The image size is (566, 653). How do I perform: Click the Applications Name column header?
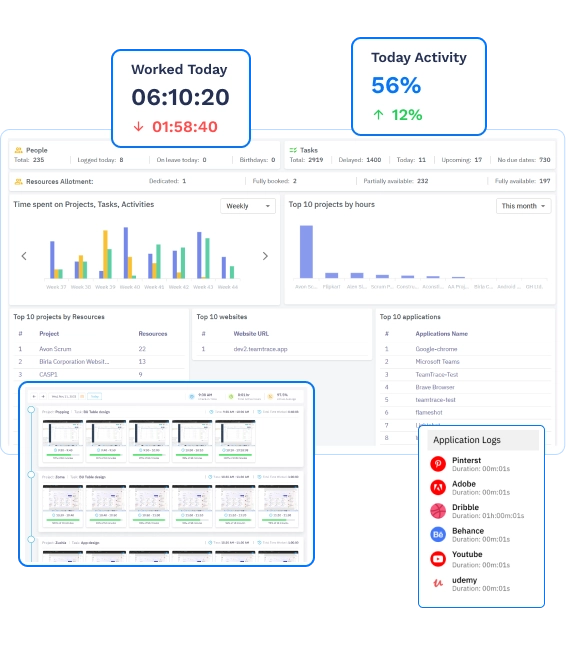click(441, 334)
